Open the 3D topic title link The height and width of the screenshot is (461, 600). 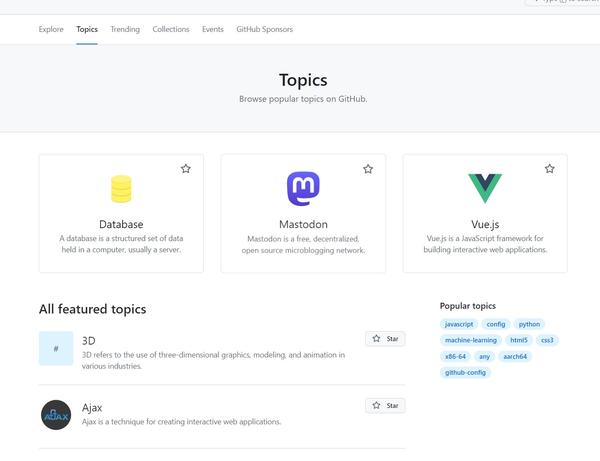tap(89, 341)
